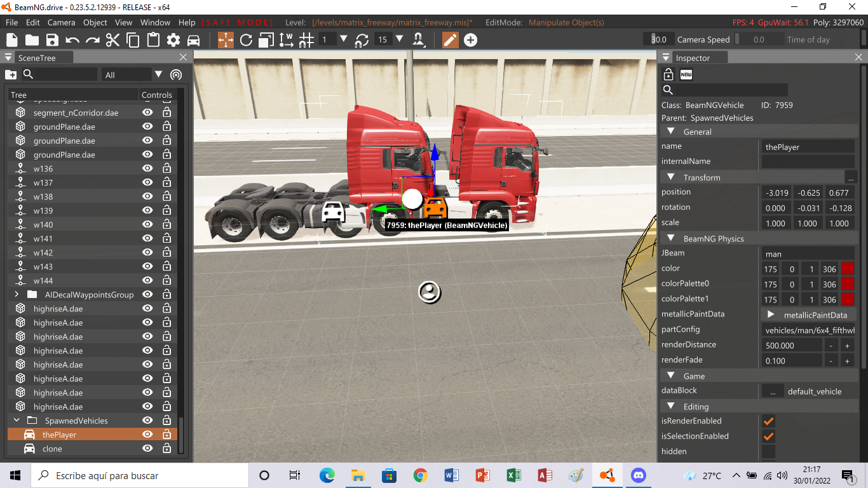Click the NEW icon in the Inspector
This screenshot has height=488, width=868.
click(x=686, y=74)
